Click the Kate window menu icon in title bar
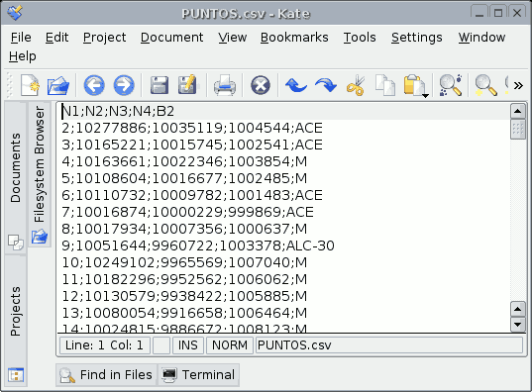The height and width of the screenshot is (392, 532). tap(15, 13)
